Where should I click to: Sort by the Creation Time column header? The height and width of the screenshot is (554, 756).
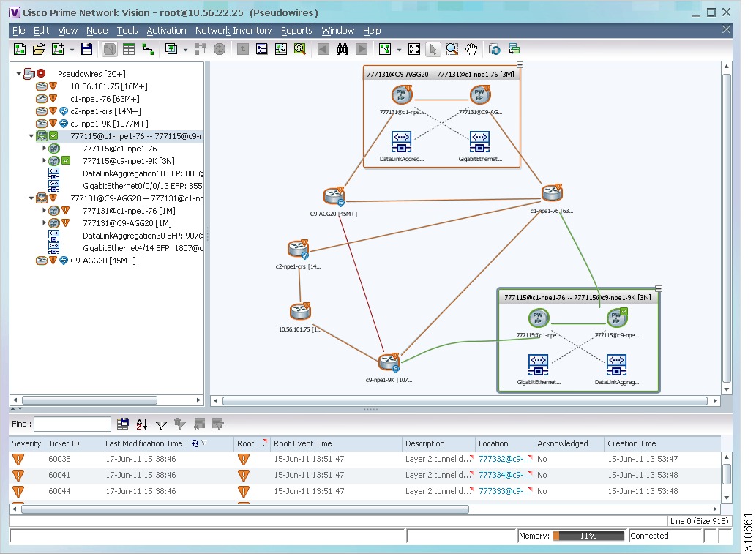point(662,443)
